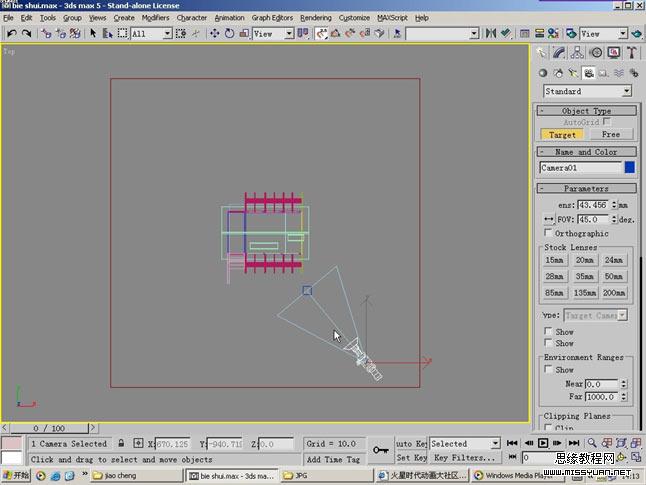Select the Lights category icon
The width and height of the screenshot is (646, 485).
point(573,73)
